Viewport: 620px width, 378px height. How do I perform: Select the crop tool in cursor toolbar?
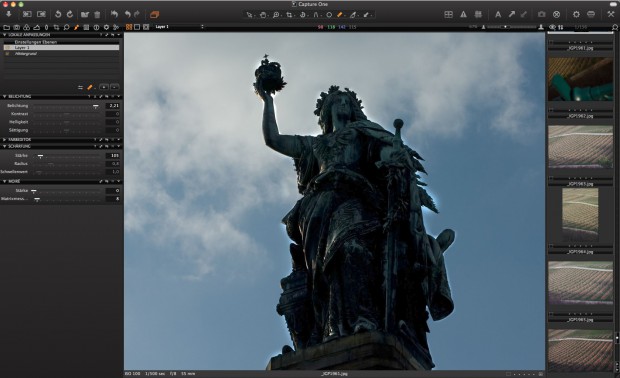(x=289, y=15)
